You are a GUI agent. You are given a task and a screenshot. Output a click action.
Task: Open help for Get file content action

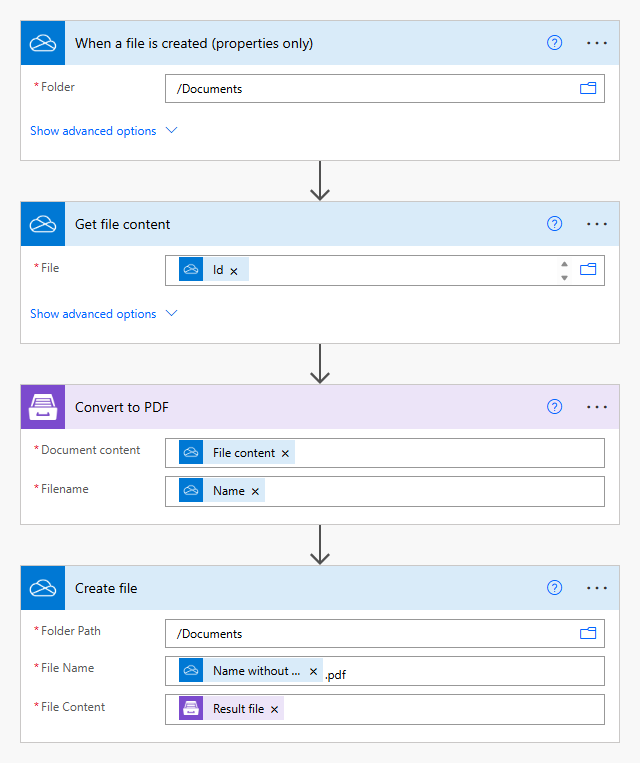554,224
